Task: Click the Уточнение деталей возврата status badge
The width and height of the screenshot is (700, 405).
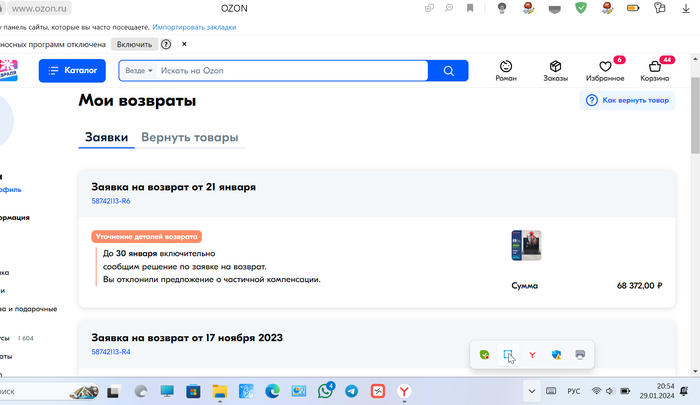Action: [x=146, y=237]
